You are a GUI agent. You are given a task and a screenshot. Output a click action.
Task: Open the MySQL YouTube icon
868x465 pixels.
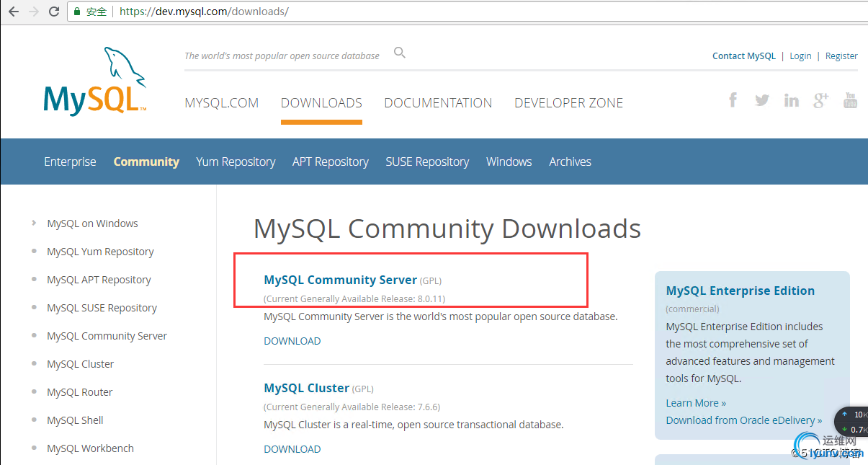(850, 100)
